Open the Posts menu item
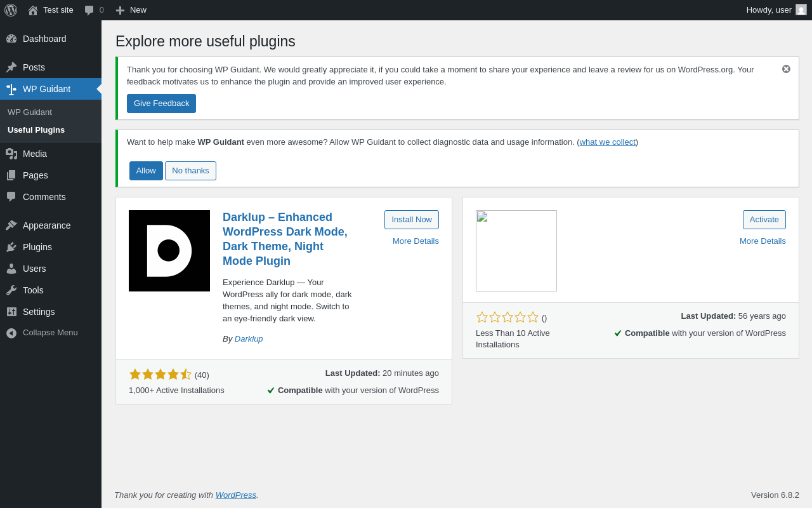812x508 pixels. [51, 67]
